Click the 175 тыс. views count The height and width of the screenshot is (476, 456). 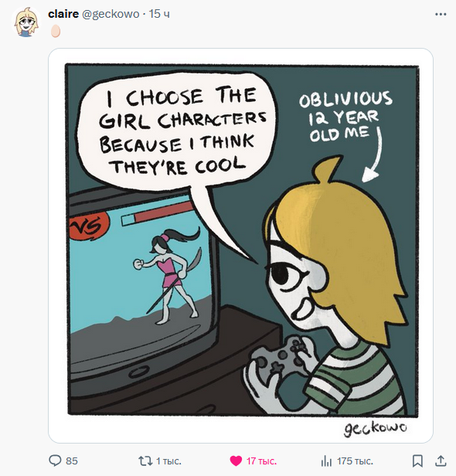tap(355, 461)
